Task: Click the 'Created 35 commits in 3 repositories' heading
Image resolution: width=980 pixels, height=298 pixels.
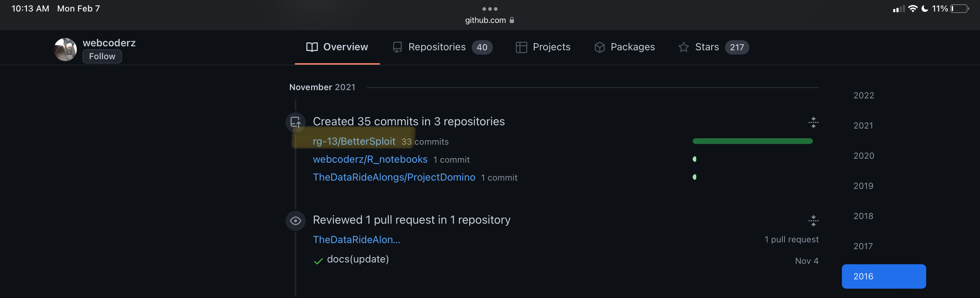Action: click(409, 121)
